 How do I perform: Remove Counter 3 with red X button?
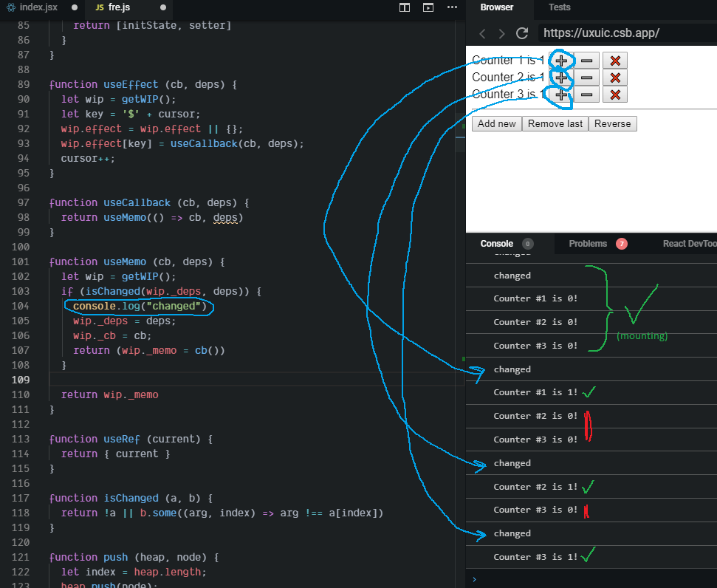click(615, 95)
